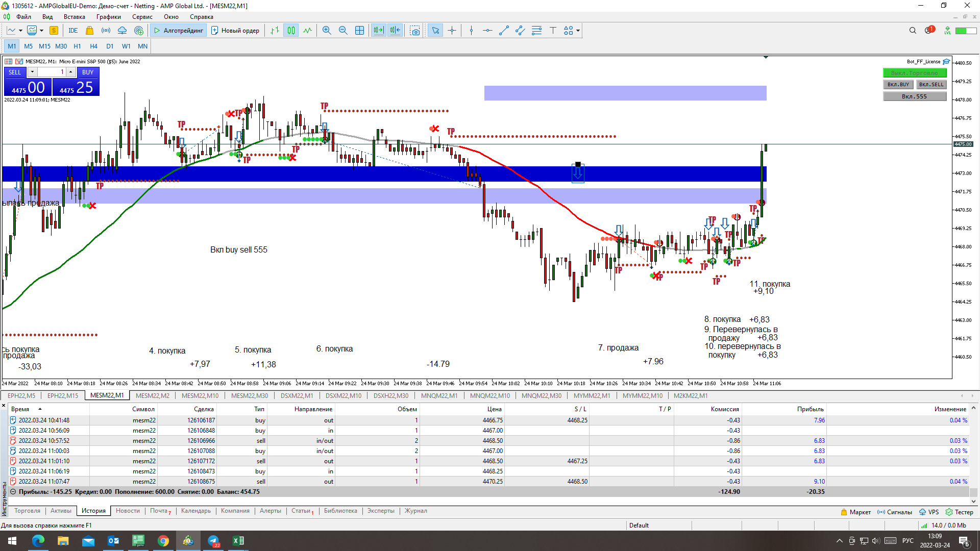Toggle the Вкл.BUY chart button
This screenshot has height=551, width=980.
pyautogui.click(x=898, y=85)
